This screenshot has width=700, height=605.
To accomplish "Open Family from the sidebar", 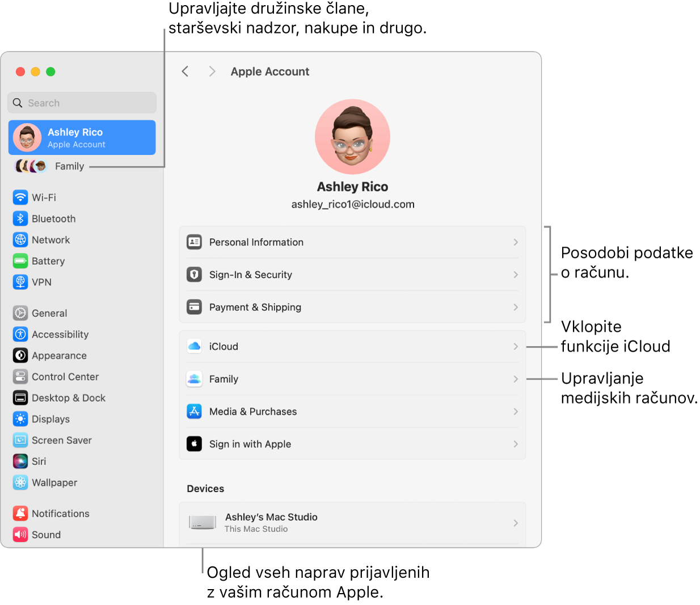I will click(69, 166).
